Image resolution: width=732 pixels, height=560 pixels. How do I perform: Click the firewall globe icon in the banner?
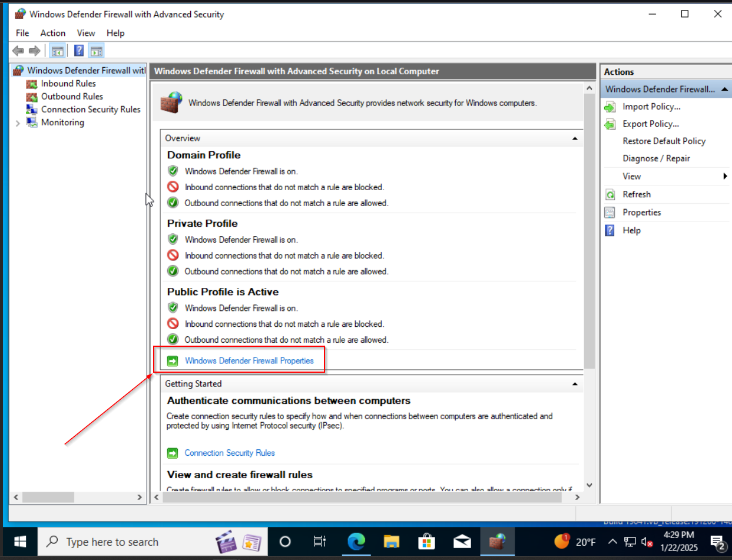(x=172, y=103)
